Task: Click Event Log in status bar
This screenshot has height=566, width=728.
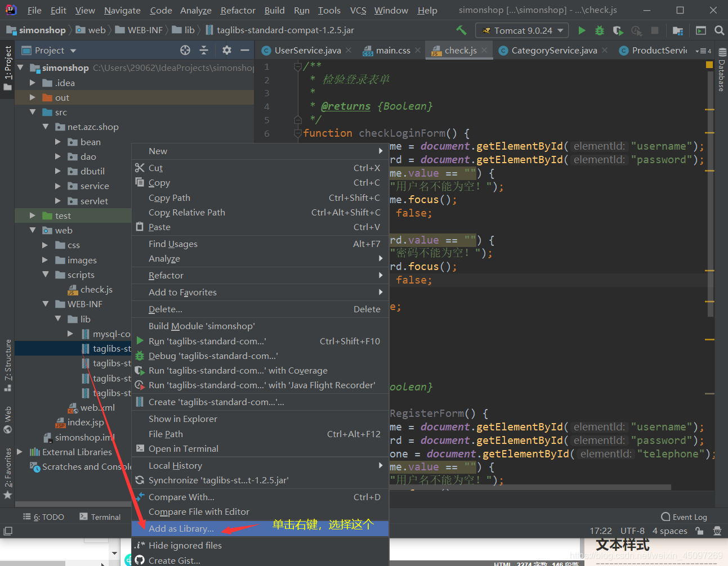Action: [684, 517]
